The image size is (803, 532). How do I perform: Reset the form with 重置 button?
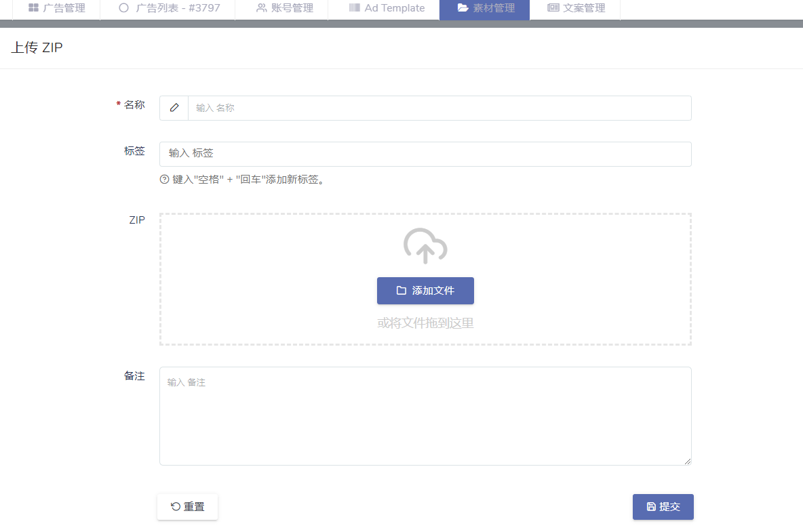click(x=187, y=506)
